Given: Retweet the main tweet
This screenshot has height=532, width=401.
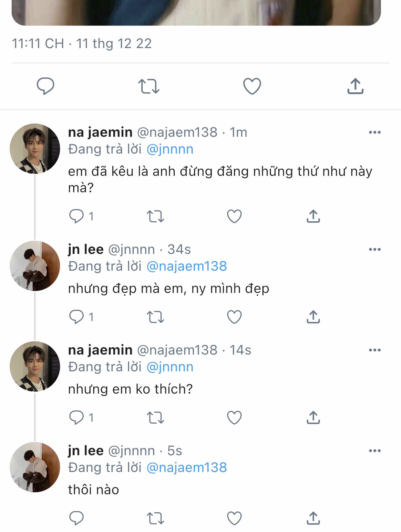Looking at the screenshot, I should coord(149,86).
